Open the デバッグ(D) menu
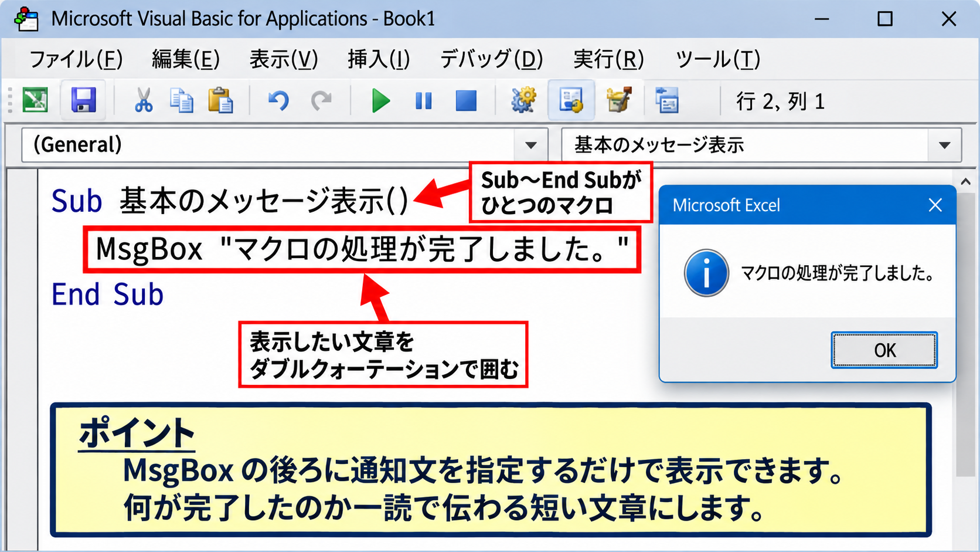 coord(491,59)
